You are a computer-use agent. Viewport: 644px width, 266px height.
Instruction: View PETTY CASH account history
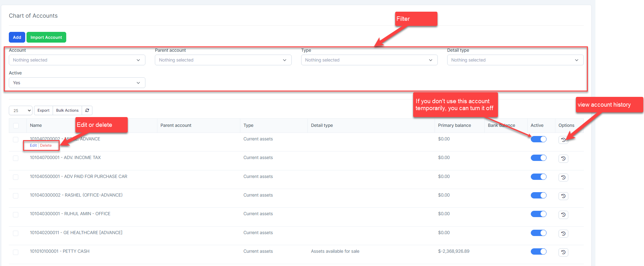pyautogui.click(x=563, y=252)
